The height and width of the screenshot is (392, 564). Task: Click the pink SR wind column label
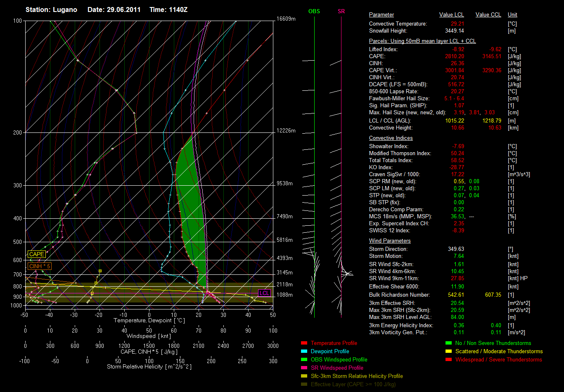click(x=341, y=11)
